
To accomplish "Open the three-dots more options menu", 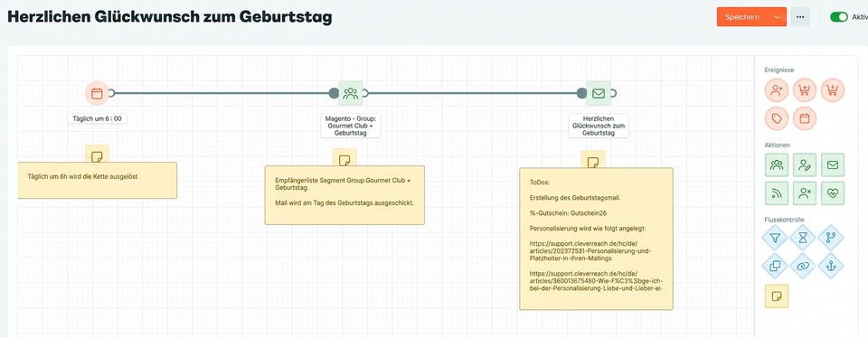I will click(x=800, y=17).
